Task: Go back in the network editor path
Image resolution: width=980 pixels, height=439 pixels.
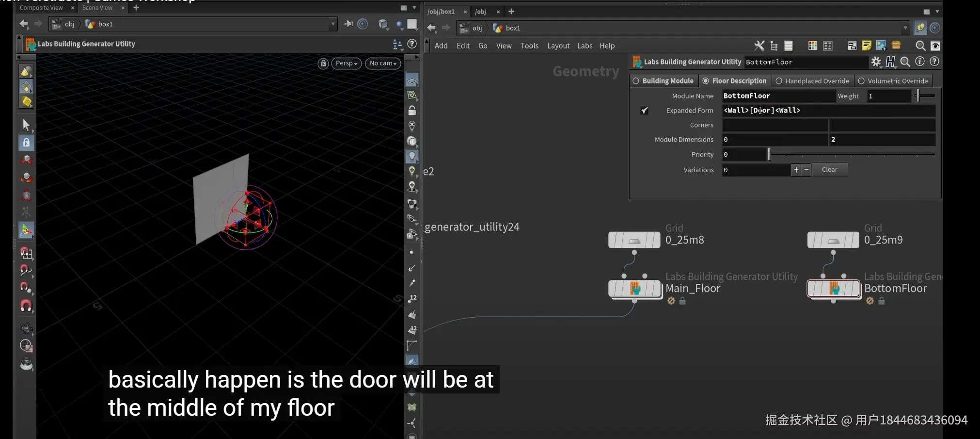Action: tap(431, 28)
